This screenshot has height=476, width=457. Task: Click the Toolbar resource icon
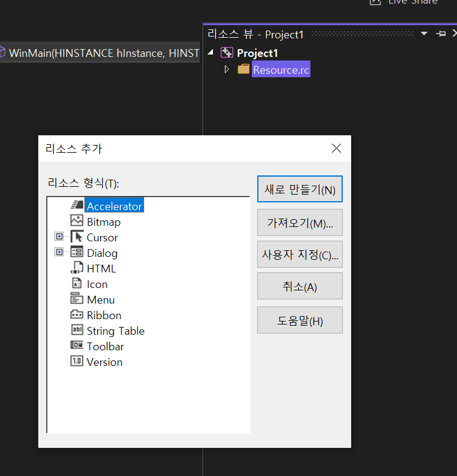77,345
